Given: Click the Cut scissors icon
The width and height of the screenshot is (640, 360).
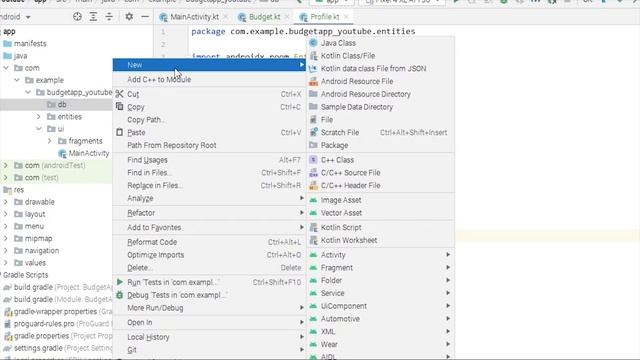Looking at the screenshot, I should coord(119,94).
